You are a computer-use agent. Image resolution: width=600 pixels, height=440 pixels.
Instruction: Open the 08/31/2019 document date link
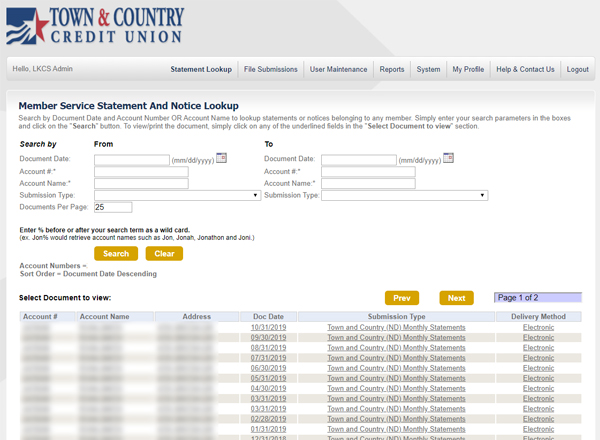pyautogui.click(x=268, y=348)
